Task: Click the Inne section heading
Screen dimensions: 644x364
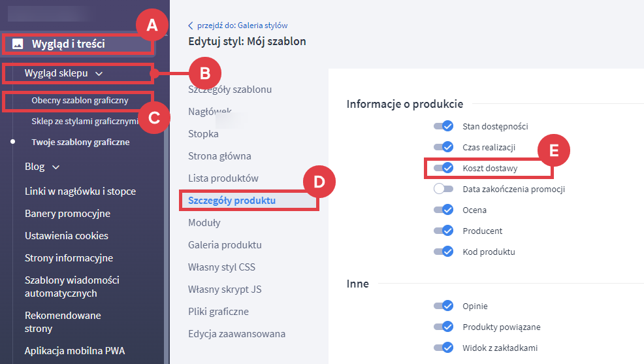Action: [x=358, y=284]
